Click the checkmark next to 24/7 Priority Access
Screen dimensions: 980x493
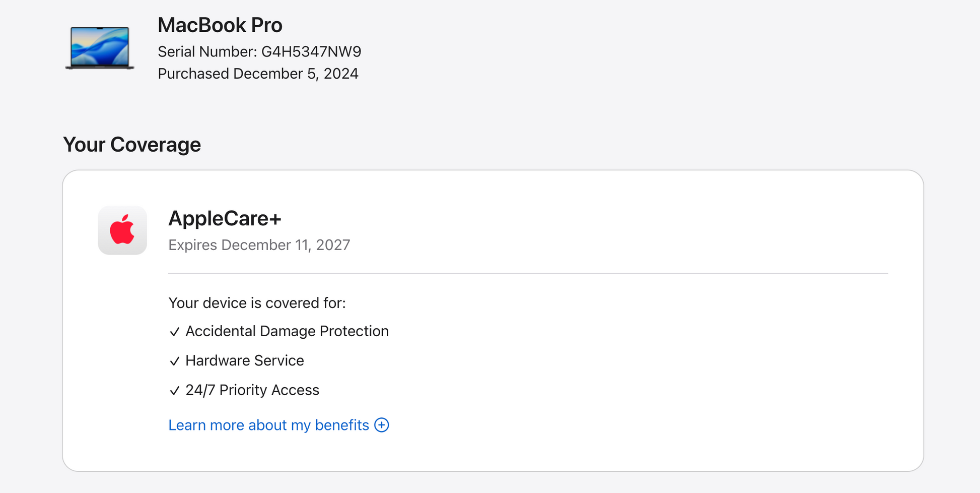[x=174, y=391]
